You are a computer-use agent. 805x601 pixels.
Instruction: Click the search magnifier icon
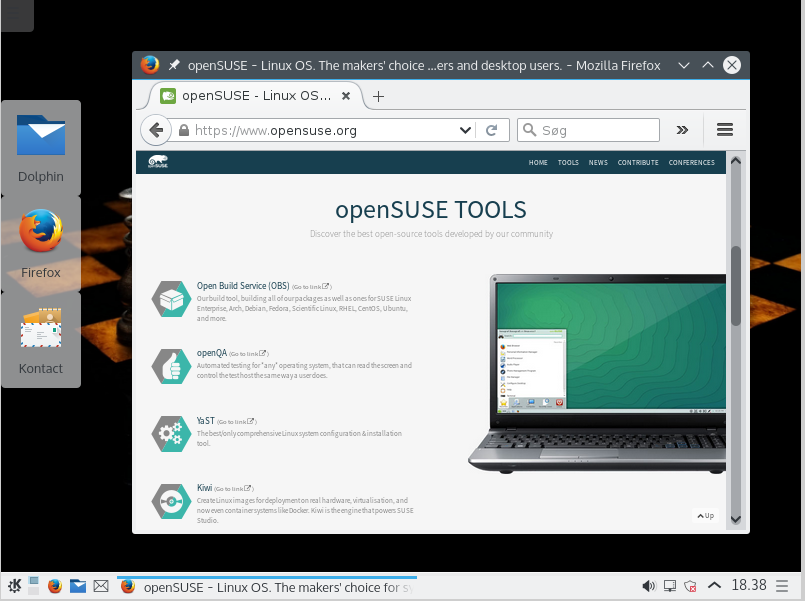(x=529, y=130)
